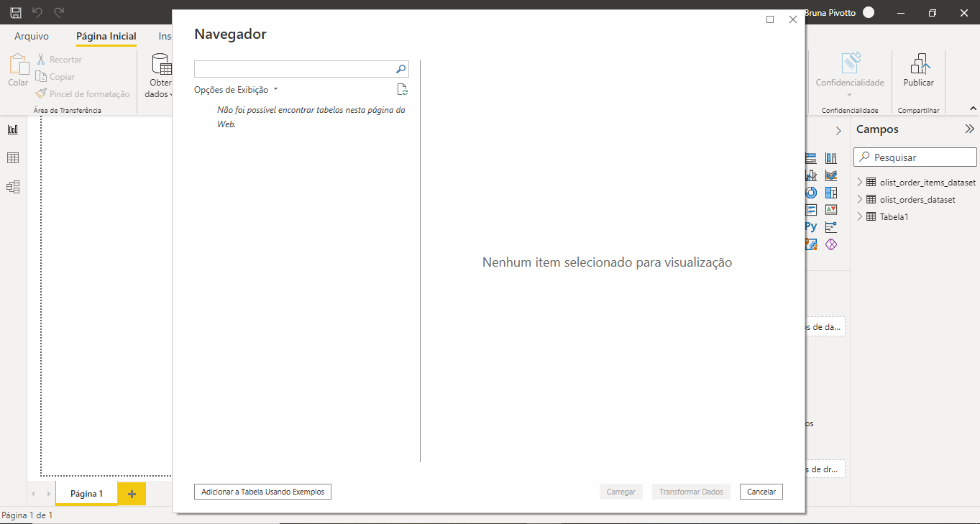Open the Obter dados dropdown arrow
The image size is (980, 524).
171,94
